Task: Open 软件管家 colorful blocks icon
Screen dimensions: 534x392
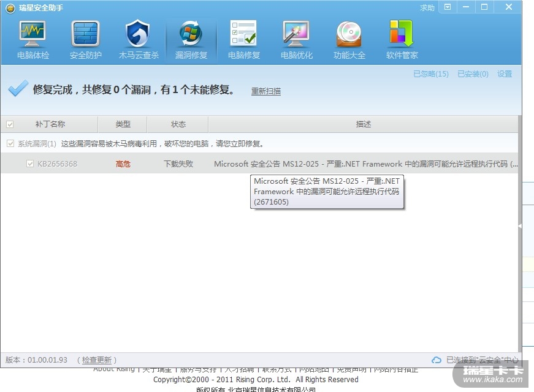Action: tap(402, 33)
